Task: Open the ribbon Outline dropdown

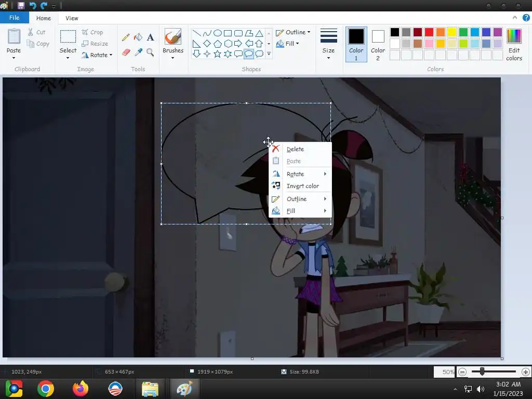Action: click(293, 32)
